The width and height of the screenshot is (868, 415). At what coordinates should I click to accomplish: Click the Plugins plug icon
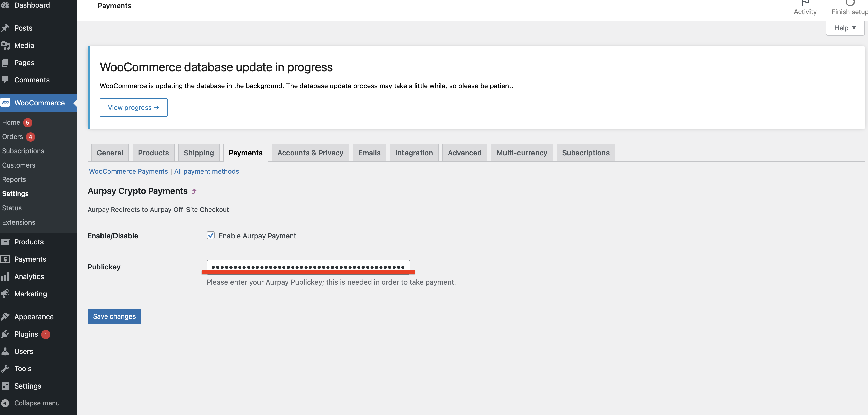click(5, 334)
